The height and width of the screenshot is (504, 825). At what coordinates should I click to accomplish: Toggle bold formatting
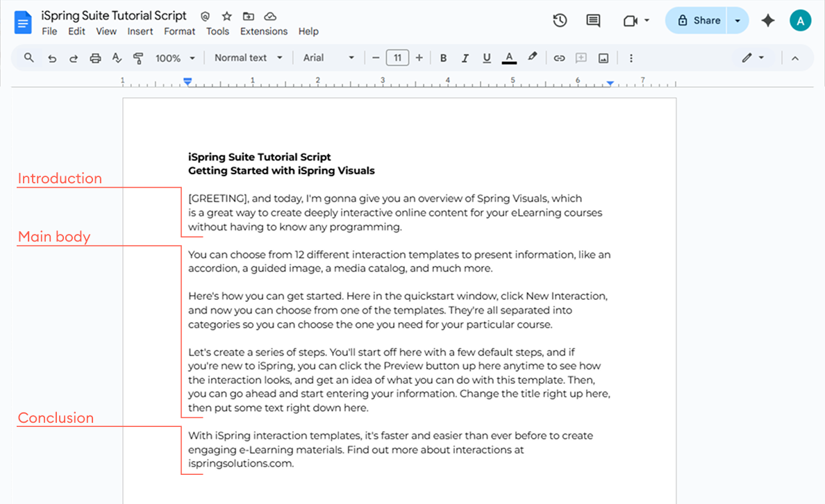point(443,58)
